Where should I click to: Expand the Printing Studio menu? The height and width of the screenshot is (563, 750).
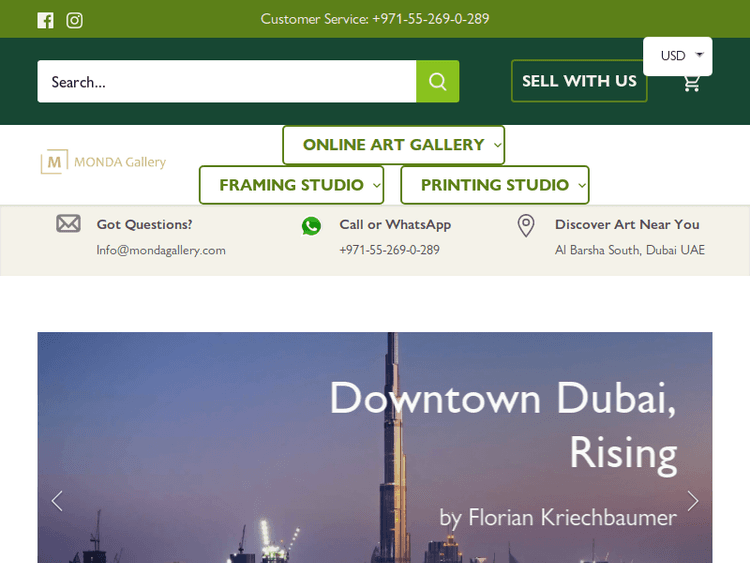coord(494,185)
